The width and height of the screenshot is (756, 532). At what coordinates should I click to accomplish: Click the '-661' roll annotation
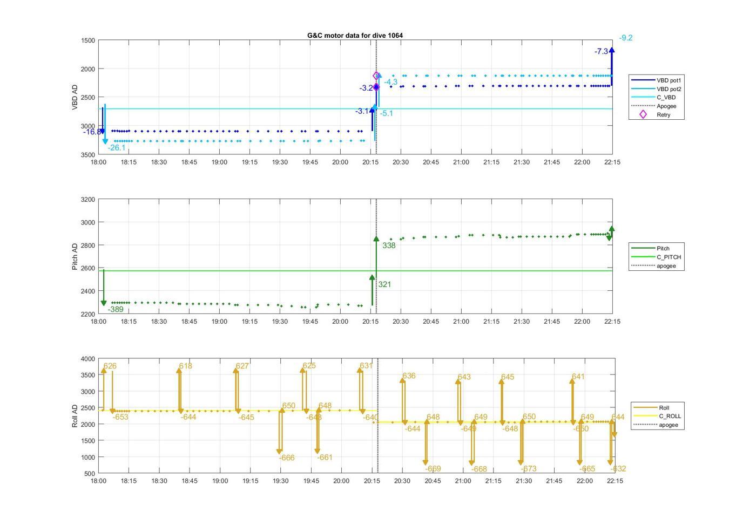click(325, 458)
